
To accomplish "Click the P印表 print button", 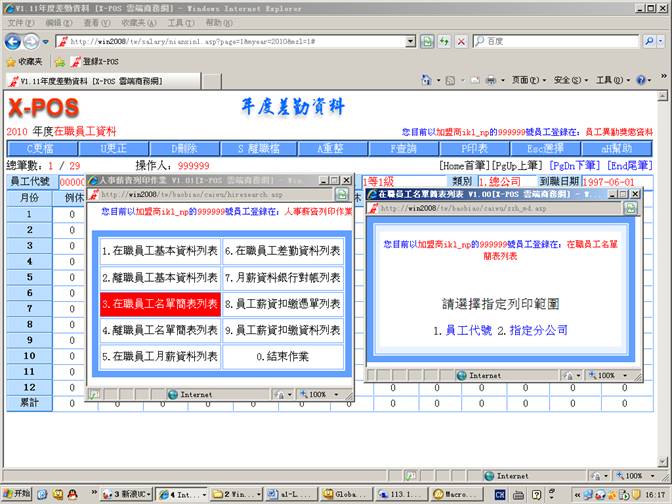I will pyautogui.click(x=474, y=148).
